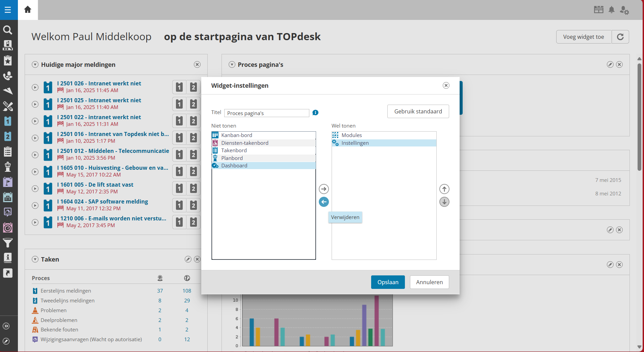Viewport: 644px width, 352px height.
Task: Click the move-right arrow in widget settings
Action: tap(324, 189)
